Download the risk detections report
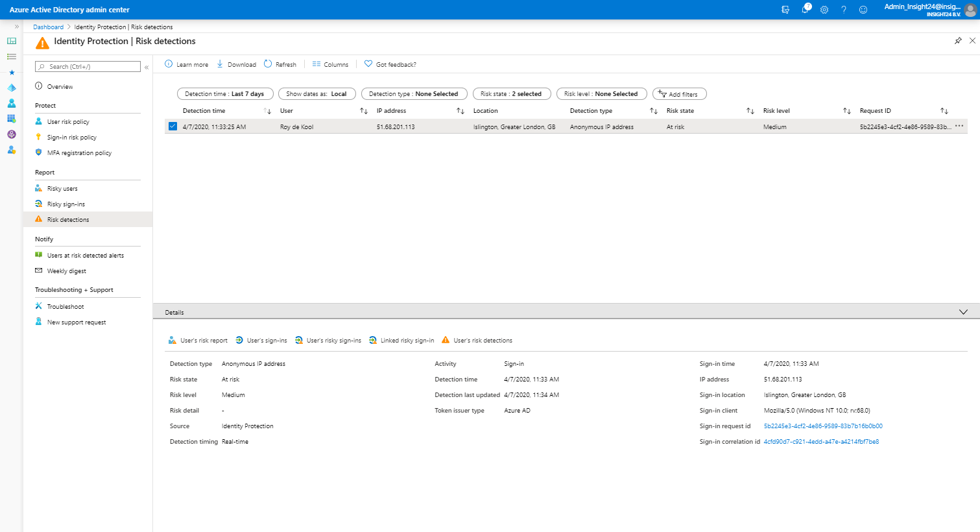The height and width of the screenshot is (532, 980). (x=236, y=64)
